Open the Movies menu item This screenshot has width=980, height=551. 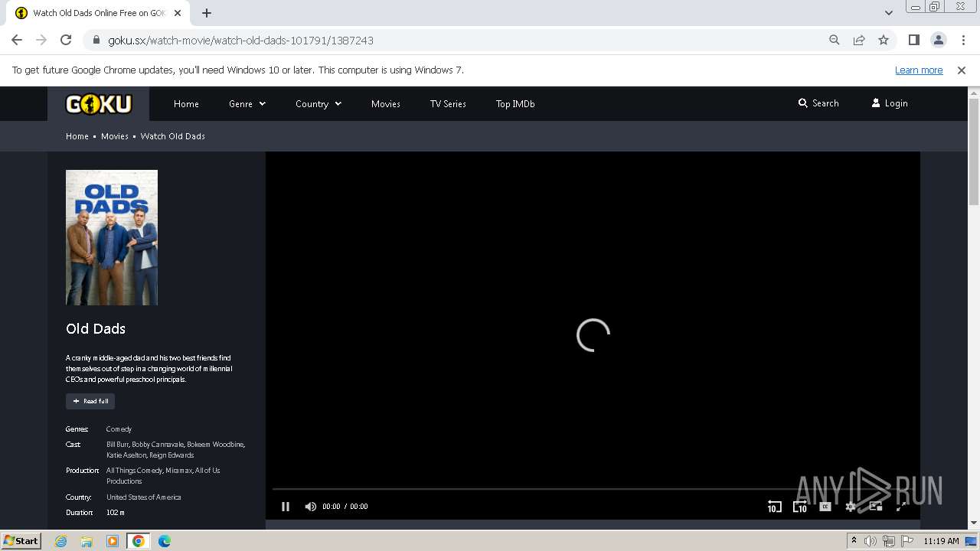386,104
